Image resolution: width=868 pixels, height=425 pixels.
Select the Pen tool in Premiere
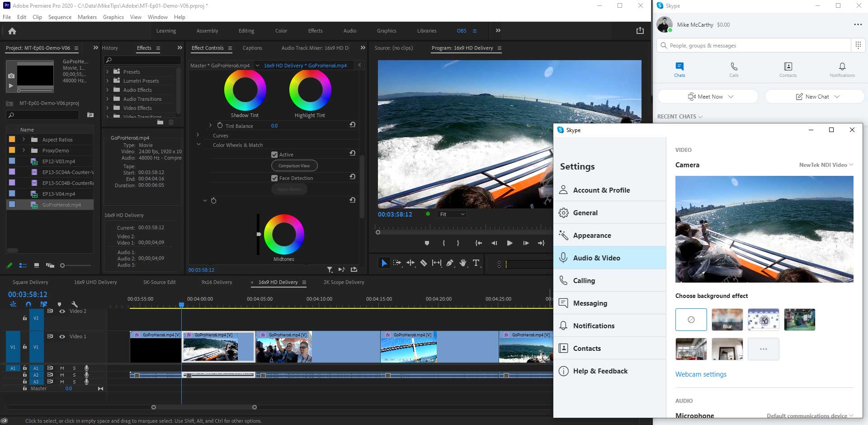tap(450, 263)
